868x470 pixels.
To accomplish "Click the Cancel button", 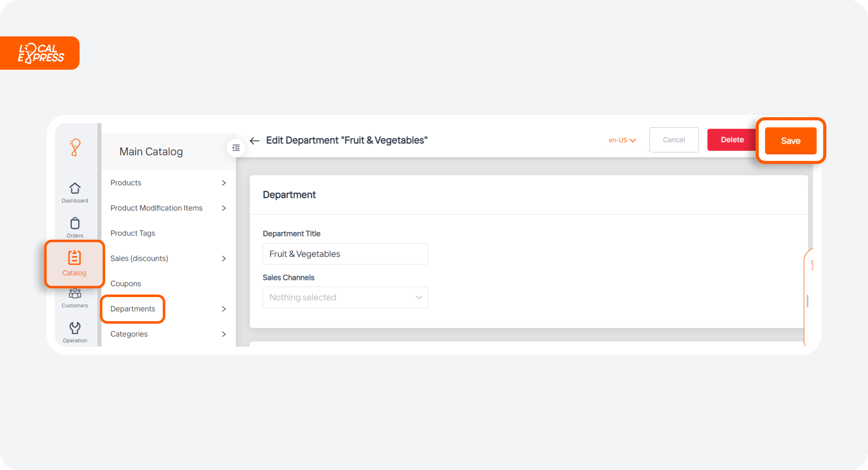I will tap(673, 139).
